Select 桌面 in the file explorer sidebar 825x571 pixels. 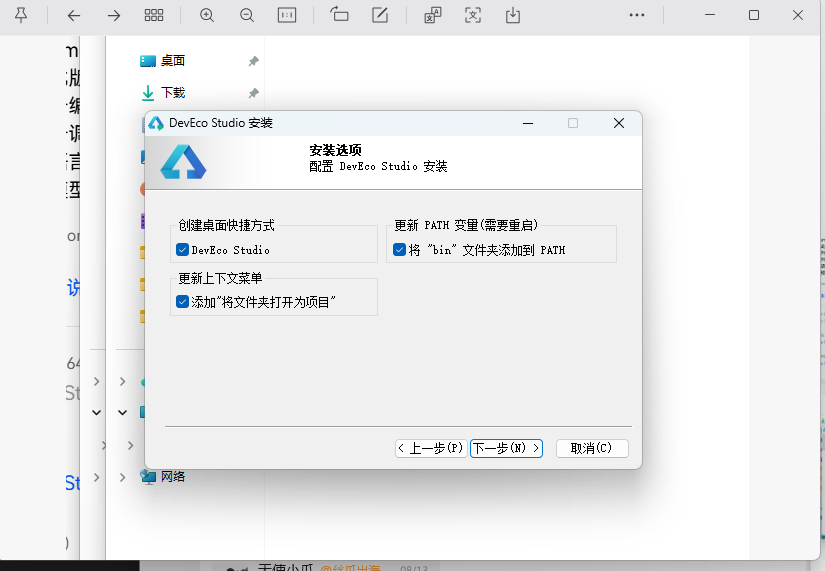pyautogui.click(x=173, y=61)
